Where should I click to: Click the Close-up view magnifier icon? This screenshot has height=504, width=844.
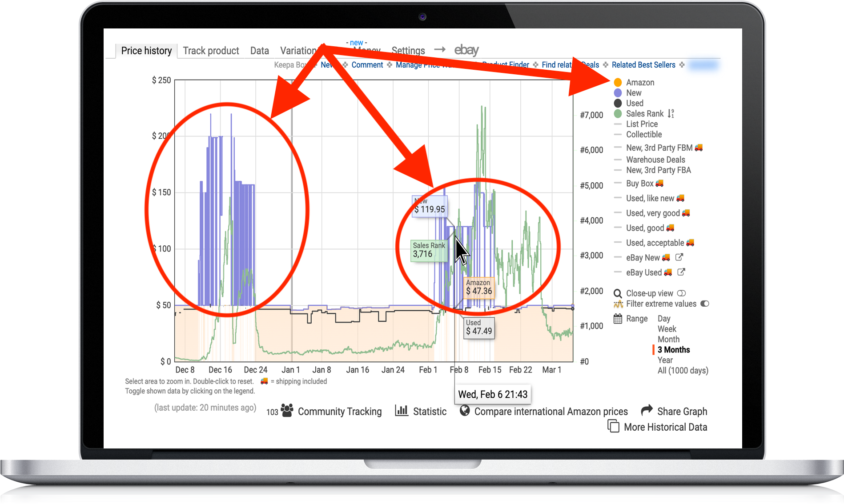[x=618, y=293]
